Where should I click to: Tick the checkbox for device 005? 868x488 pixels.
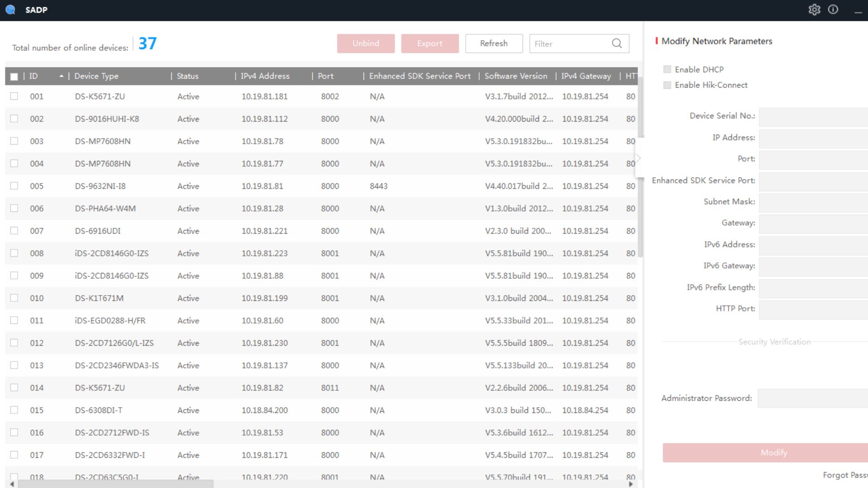(x=14, y=186)
